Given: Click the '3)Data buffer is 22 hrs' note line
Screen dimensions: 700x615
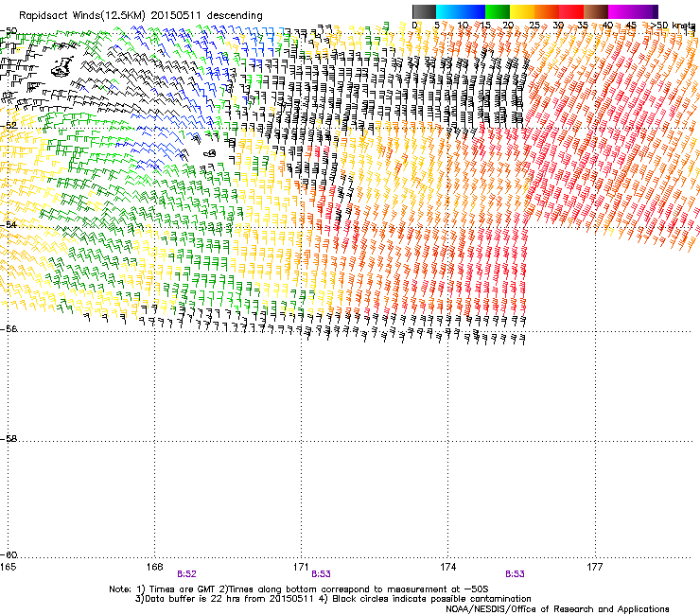Looking at the screenshot, I should coord(333,599).
